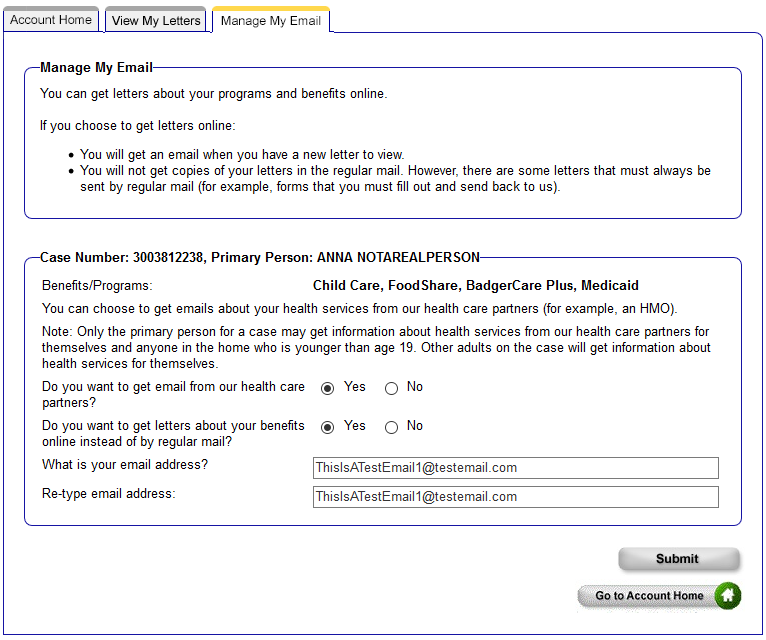Click the green home icon
766x640 pixels.
click(728, 596)
